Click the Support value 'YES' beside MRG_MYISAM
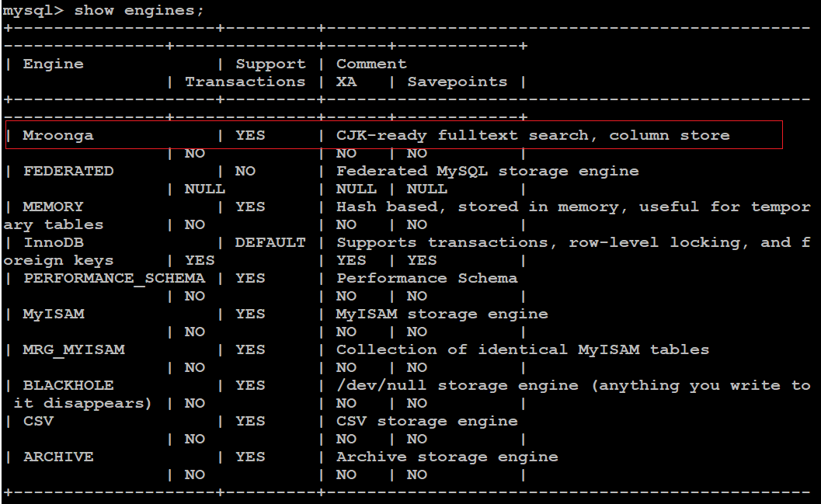This screenshot has width=821, height=504. (x=250, y=349)
